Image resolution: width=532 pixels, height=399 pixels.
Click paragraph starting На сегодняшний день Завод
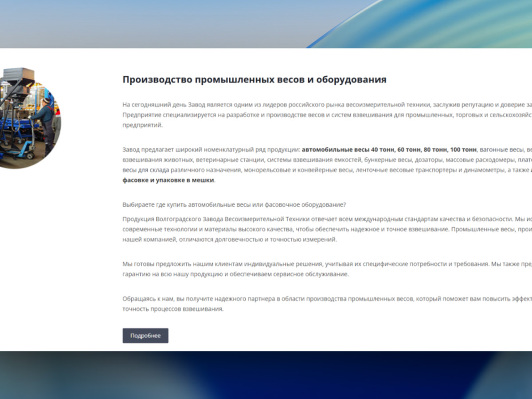click(327, 115)
